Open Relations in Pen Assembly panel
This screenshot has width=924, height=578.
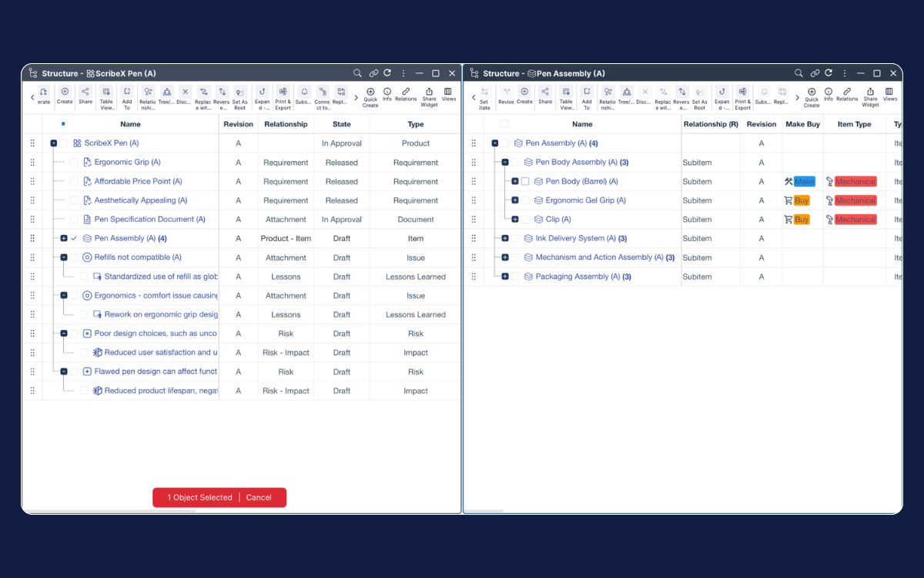tap(847, 94)
